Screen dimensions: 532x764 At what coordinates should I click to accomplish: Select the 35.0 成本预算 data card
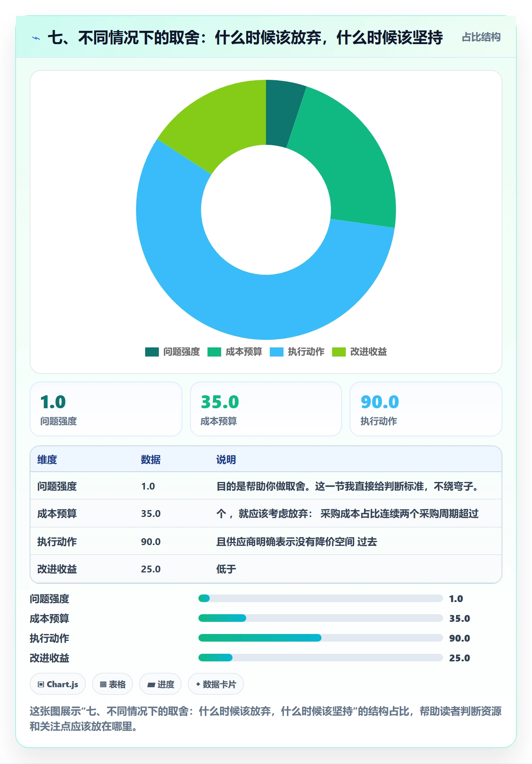[266, 409]
